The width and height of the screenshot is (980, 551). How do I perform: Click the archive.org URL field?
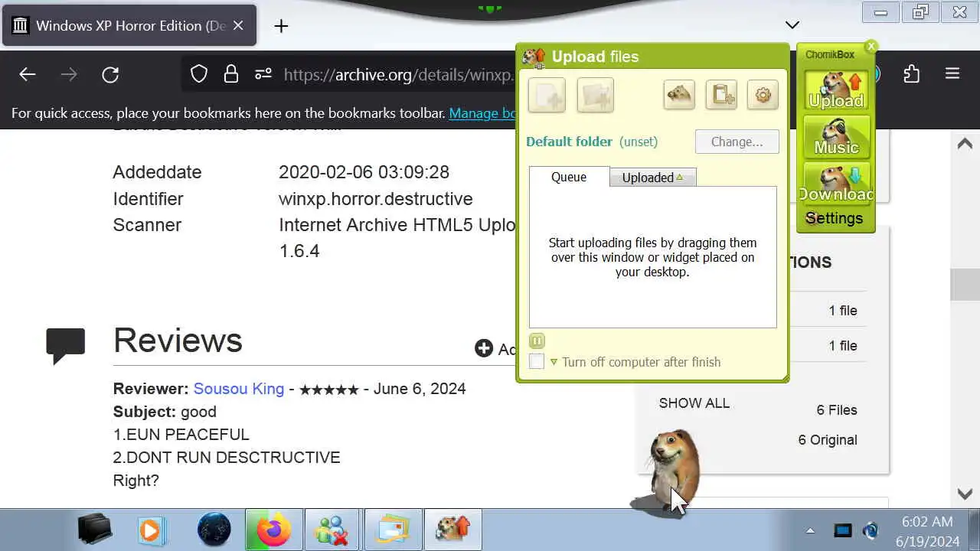coord(398,74)
